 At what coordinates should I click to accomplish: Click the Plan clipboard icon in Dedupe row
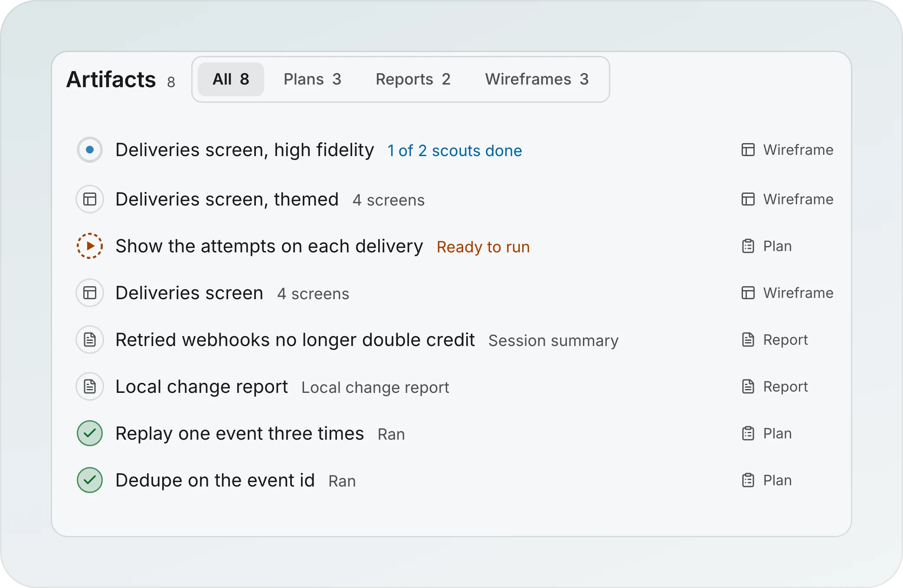tap(748, 480)
